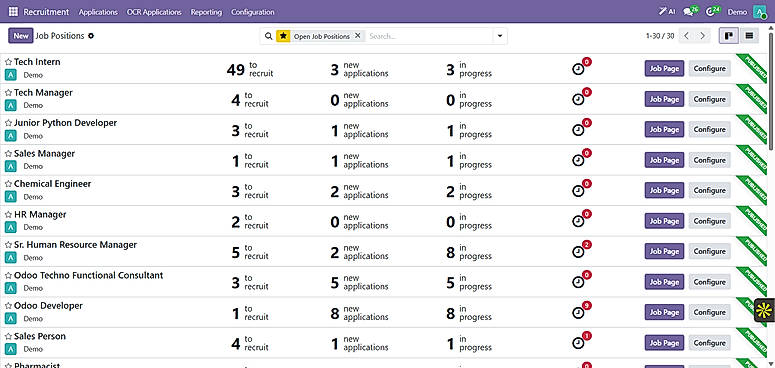Open the user avatar menu
775x368 pixels.
click(x=759, y=12)
